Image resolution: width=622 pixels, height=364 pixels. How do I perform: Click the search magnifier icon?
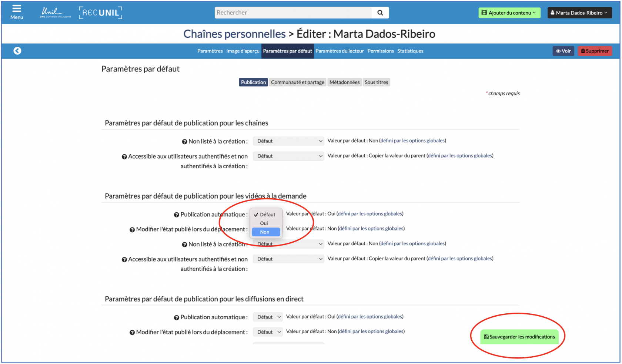point(380,13)
